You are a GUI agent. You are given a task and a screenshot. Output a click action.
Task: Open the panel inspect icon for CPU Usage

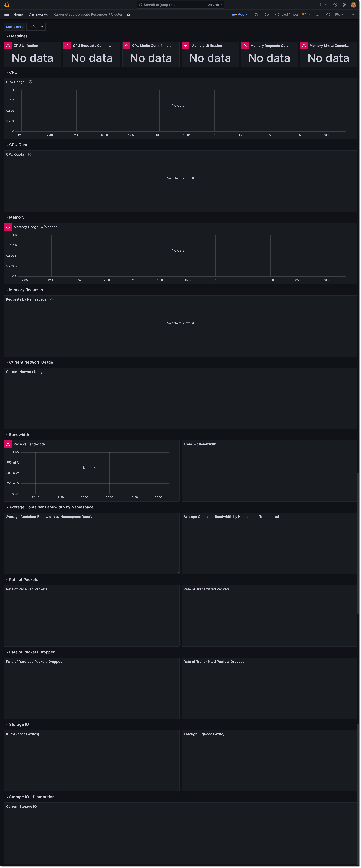coord(31,82)
